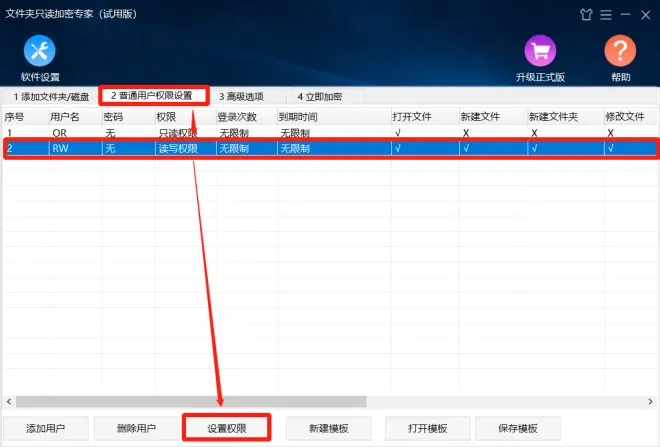Image resolution: width=660 pixels, height=447 pixels.
Task: Click the 新建文件夹 X mark in OR row
Action: (x=534, y=133)
